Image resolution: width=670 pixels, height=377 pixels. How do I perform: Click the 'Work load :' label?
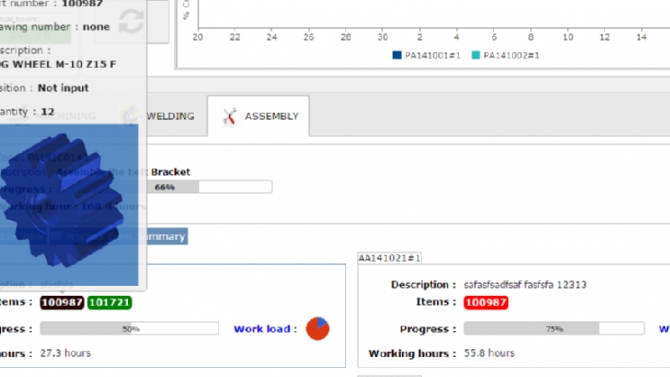click(x=265, y=329)
